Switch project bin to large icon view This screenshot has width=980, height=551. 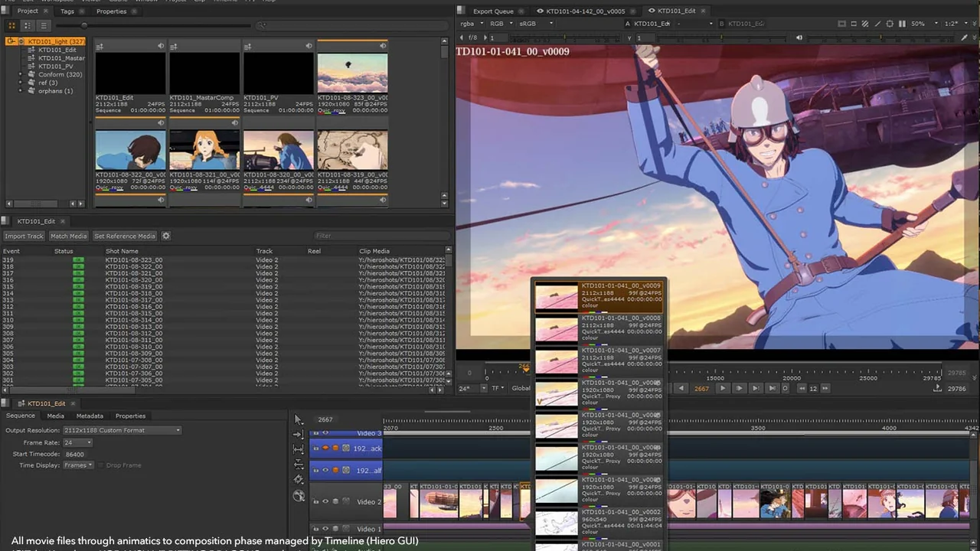point(11,25)
